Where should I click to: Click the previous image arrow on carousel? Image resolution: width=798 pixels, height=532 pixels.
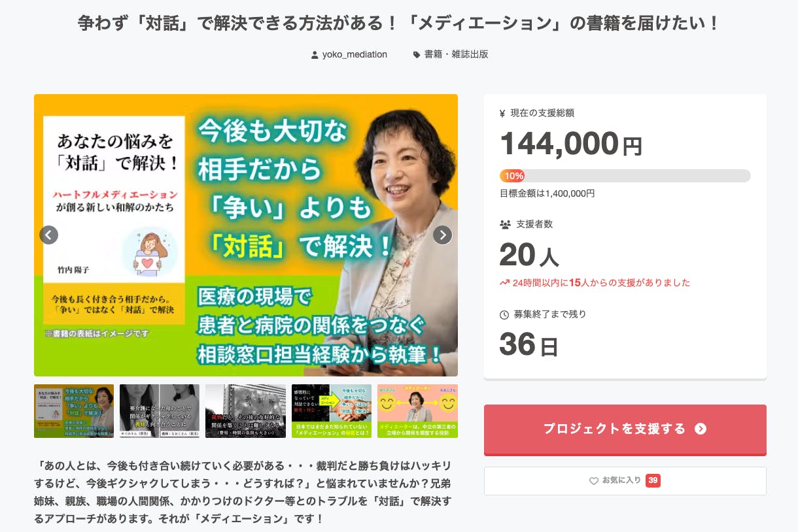point(49,235)
